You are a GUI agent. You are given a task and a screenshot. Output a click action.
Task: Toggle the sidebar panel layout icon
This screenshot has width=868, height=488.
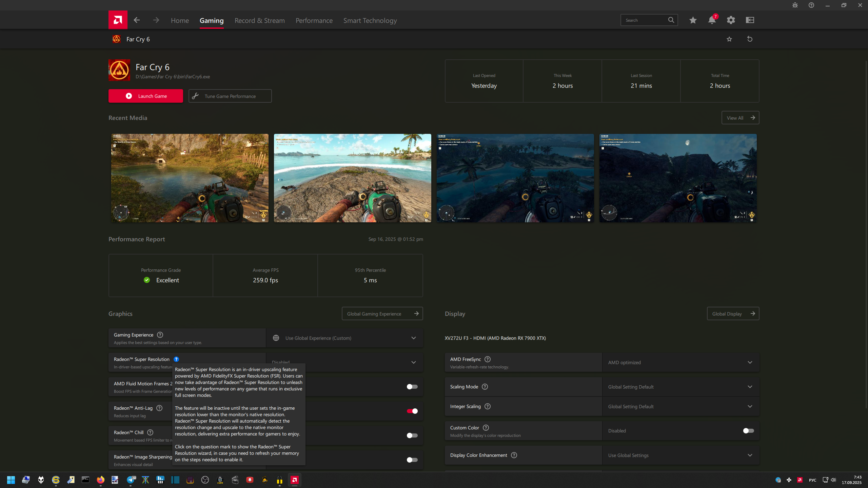[x=750, y=20]
